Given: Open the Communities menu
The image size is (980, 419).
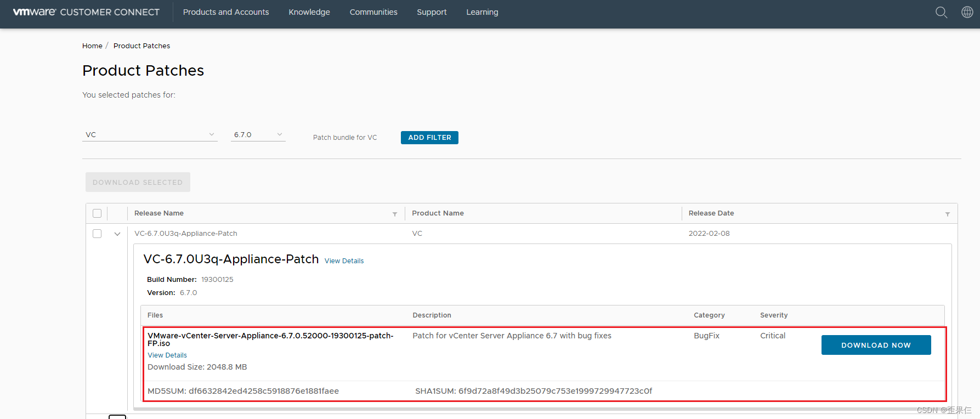Looking at the screenshot, I should point(373,12).
